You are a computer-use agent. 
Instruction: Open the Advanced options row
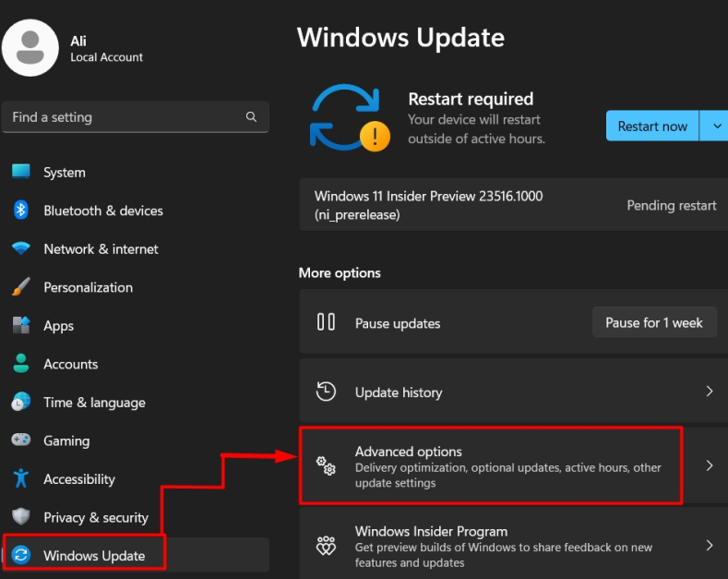point(514,465)
